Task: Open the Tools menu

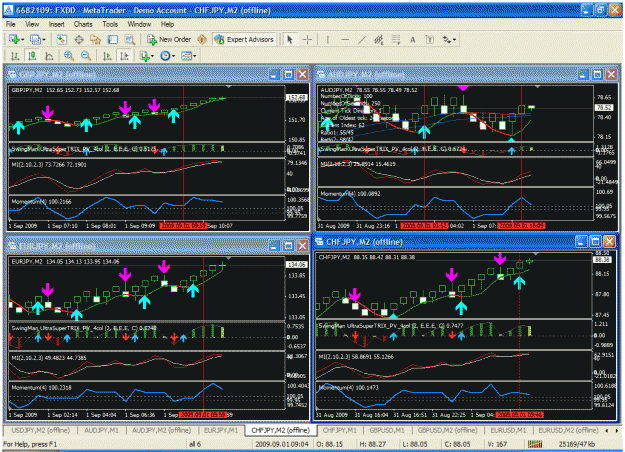Action: point(110,24)
